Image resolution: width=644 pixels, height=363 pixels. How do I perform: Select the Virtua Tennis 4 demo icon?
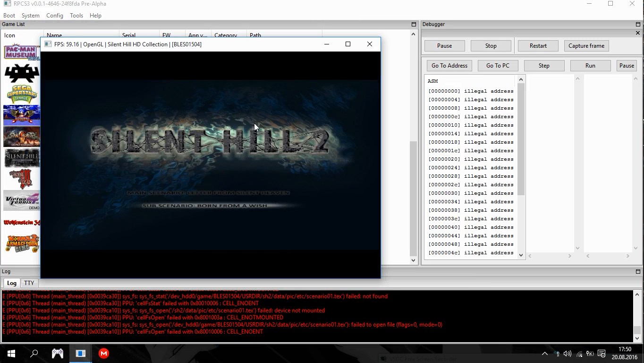pos(21,200)
